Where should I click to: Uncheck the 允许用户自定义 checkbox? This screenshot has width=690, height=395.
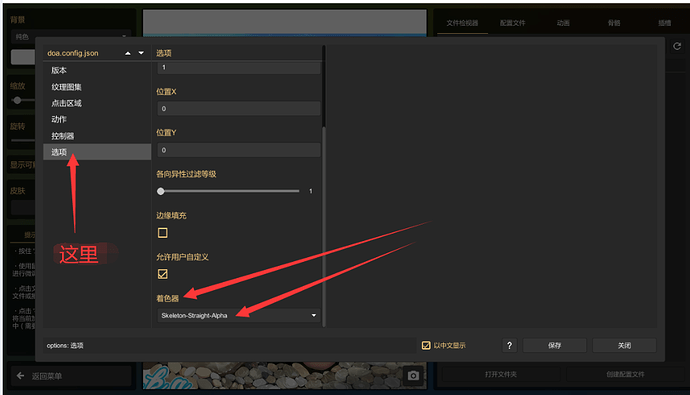tap(162, 274)
